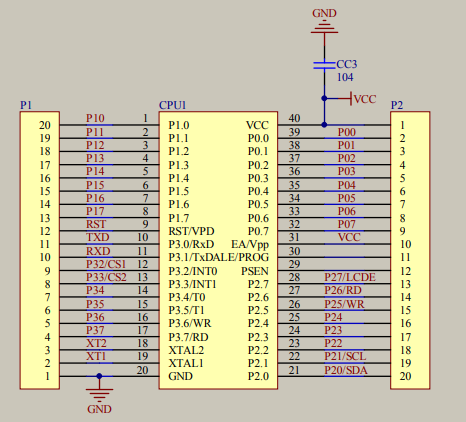Image resolution: width=466 pixels, height=422 pixels.
Task: Click the CPU1 designator text
Action: (x=172, y=105)
